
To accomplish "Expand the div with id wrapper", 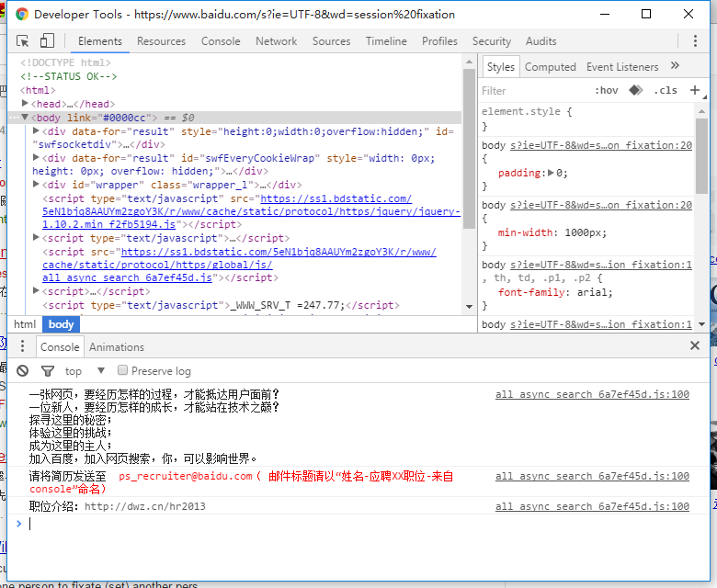I will click(x=37, y=185).
